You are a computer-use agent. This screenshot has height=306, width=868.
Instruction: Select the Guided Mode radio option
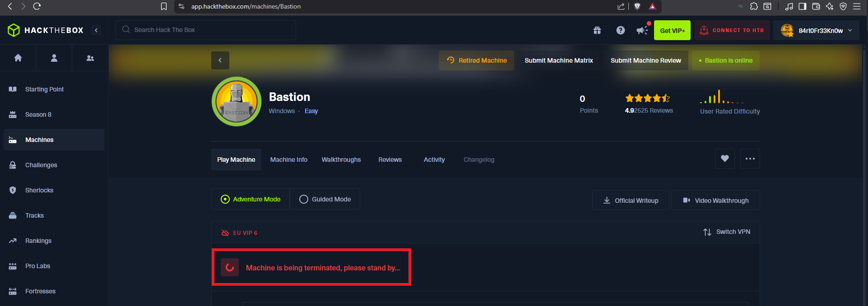tap(325, 199)
